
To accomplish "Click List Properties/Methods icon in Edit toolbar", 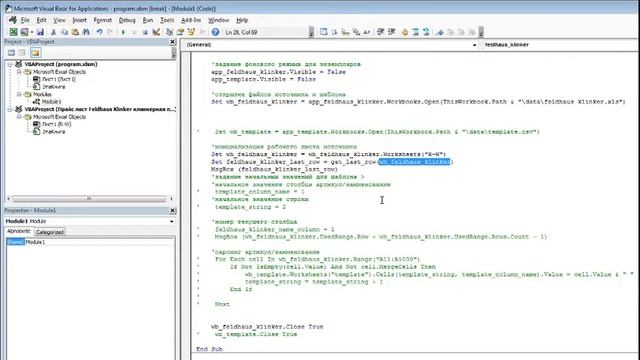I will [x=324, y=32].
